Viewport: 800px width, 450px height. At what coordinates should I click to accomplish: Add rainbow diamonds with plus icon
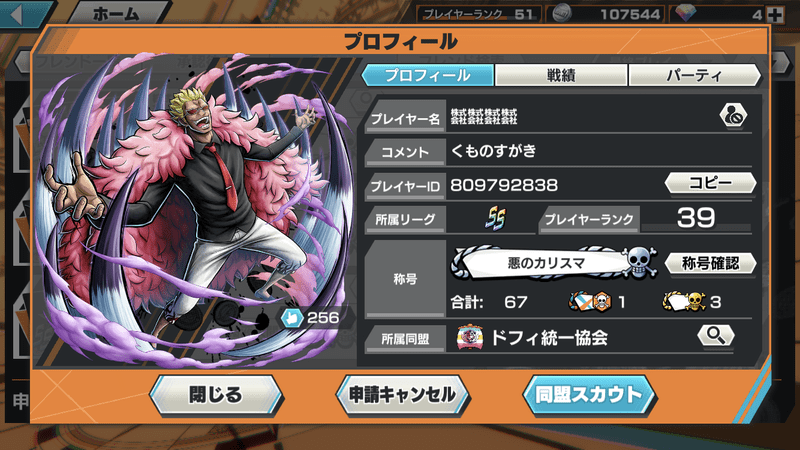tap(775, 15)
